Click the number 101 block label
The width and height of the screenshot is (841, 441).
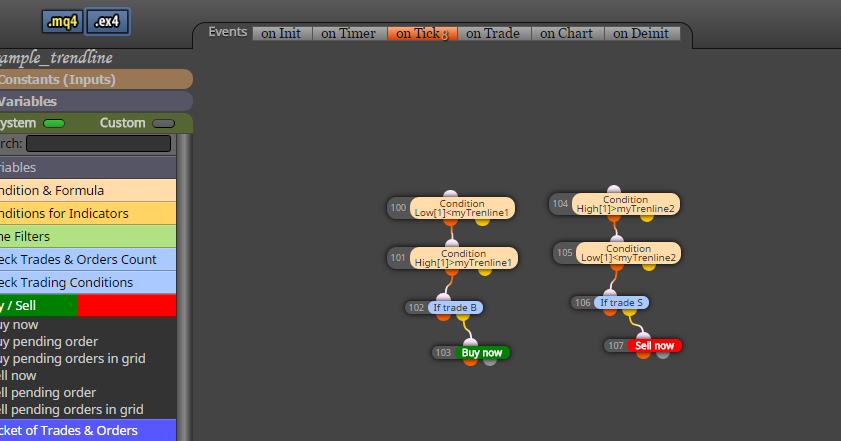coord(398,258)
